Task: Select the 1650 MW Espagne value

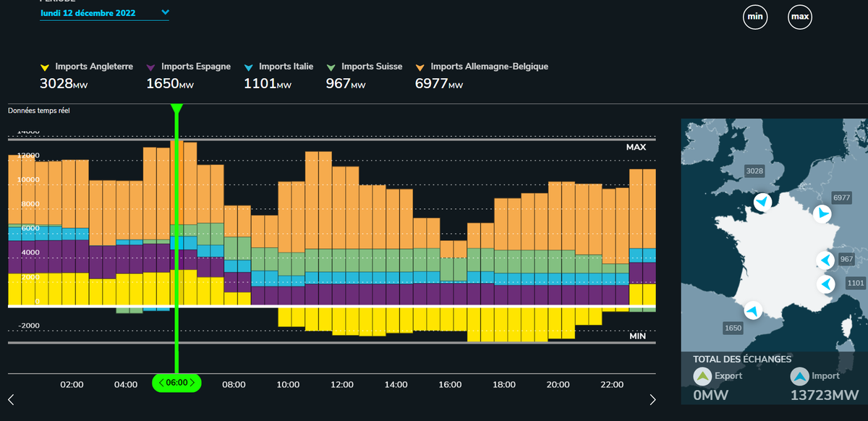Action: pyautogui.click(x=171, y=83)
